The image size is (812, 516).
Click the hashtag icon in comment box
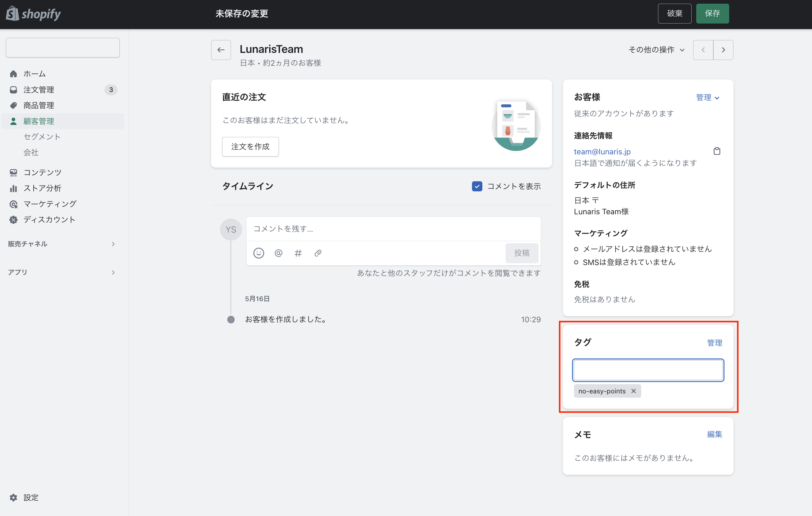[x=298, y=253]
